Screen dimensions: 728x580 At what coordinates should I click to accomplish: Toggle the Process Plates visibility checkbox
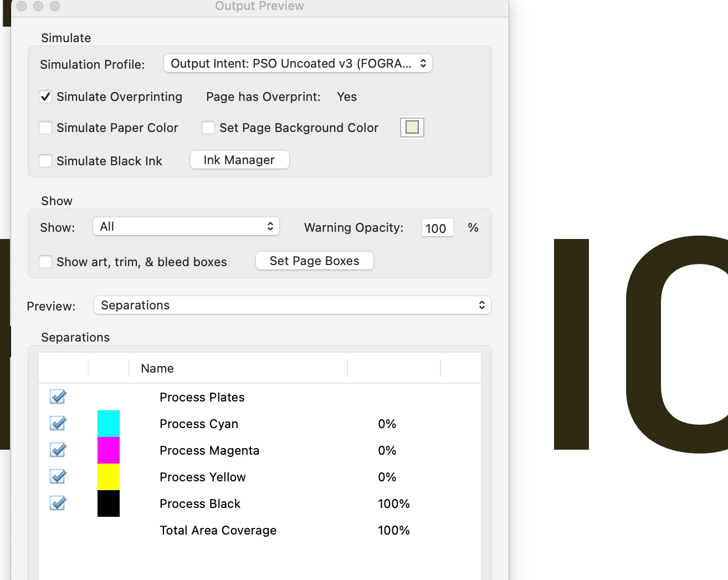[x=58, y=397]
